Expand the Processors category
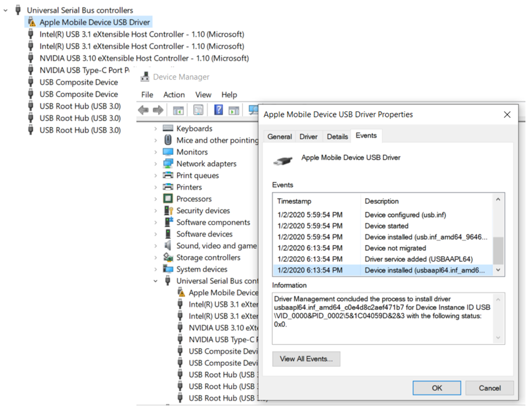 [x=155, y=199]
